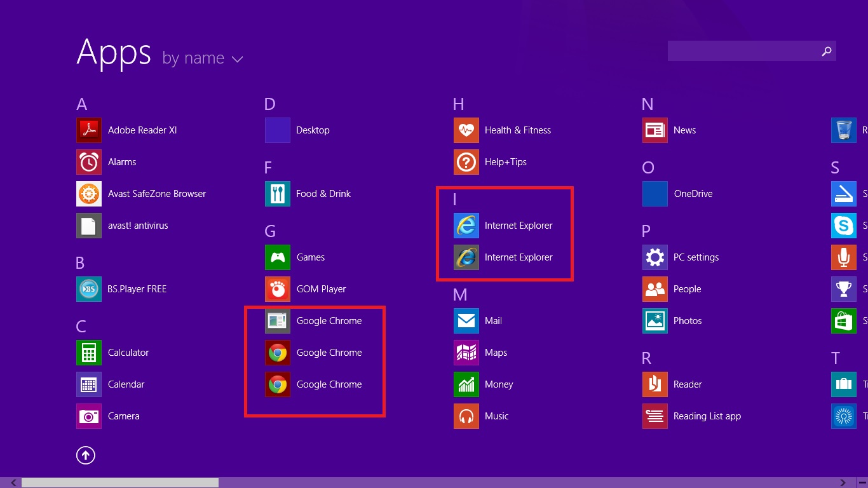Image resolution: width=868 pixels, height=488 pixels.
Task: Click the minus zoom button at bottom corner
Action: point(862,483)
